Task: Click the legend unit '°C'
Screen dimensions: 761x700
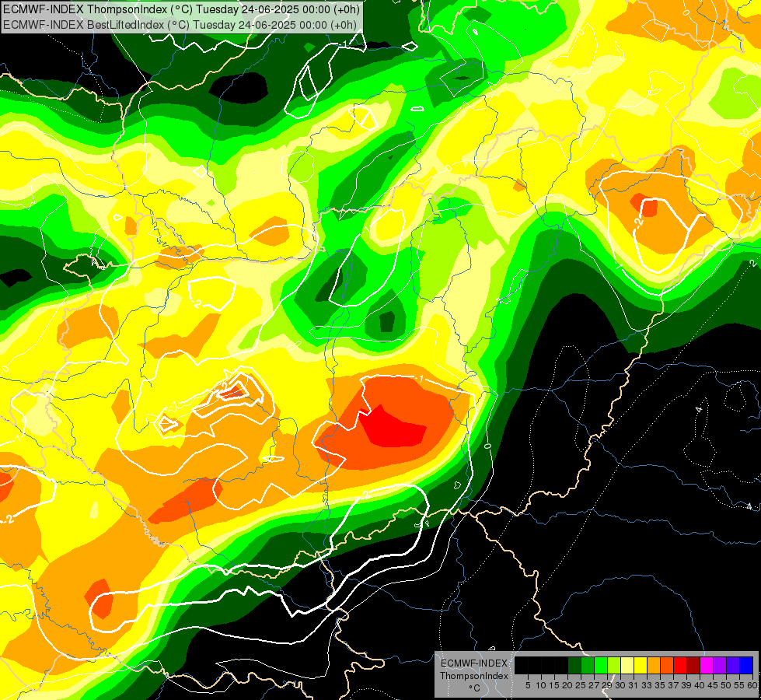Action: click(x=475, y=688)
